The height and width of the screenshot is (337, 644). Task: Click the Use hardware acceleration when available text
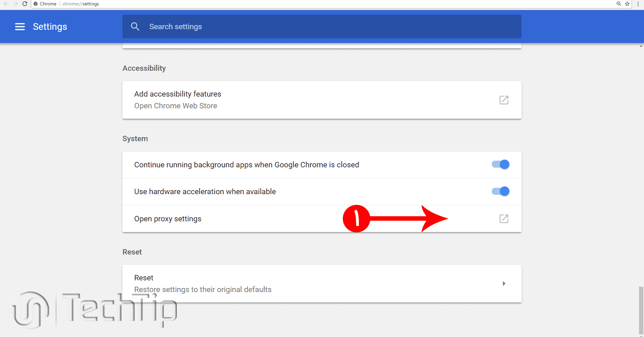click(x=205, y=191)
